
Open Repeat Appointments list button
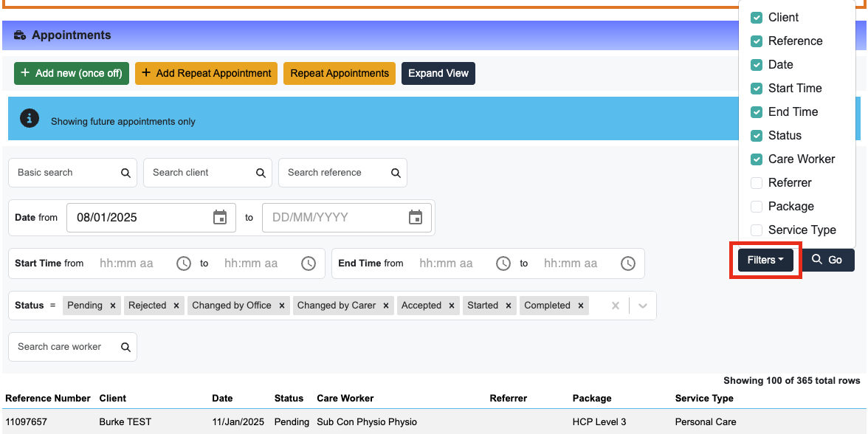coord(340,73)
